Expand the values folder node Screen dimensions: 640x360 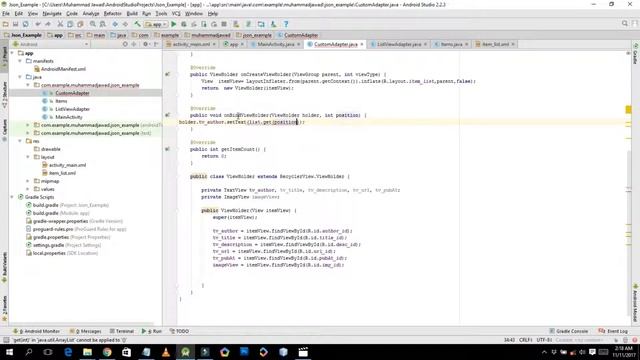(28, 189)
